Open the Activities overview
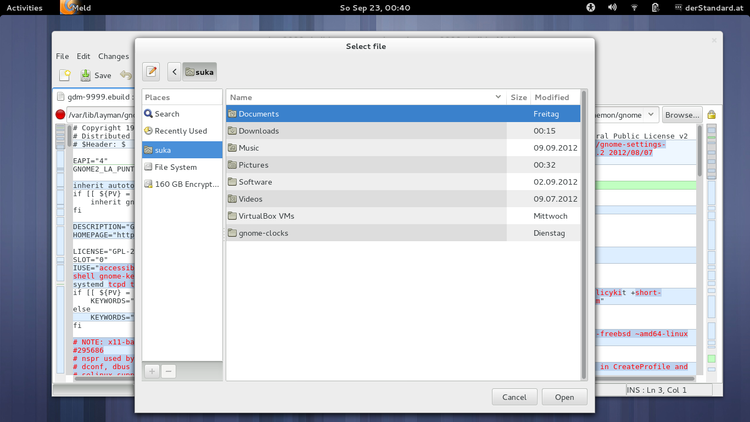 tap(24, 7)
